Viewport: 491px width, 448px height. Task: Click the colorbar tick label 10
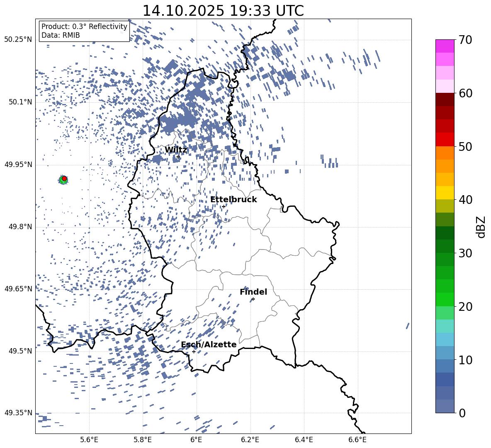click(466, 359)
